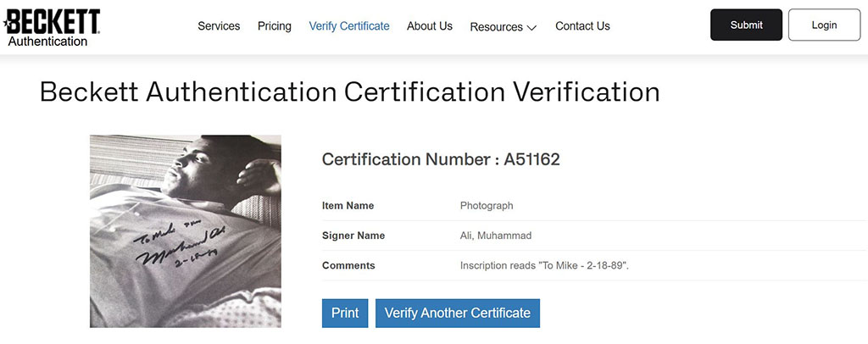This screenshot has height=344, width=868.
Task: Go to the Pricing page
Action: click(x=275, y=26)
